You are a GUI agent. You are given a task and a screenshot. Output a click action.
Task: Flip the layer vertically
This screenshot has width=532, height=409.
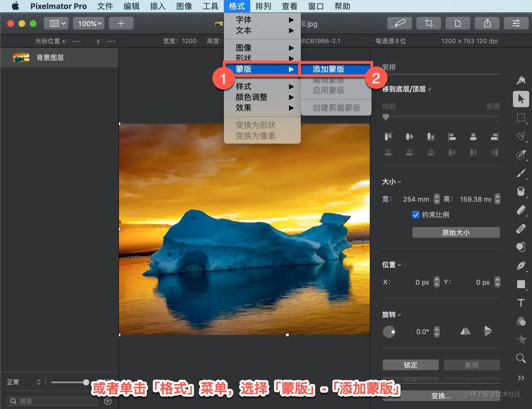coord(488,331)
